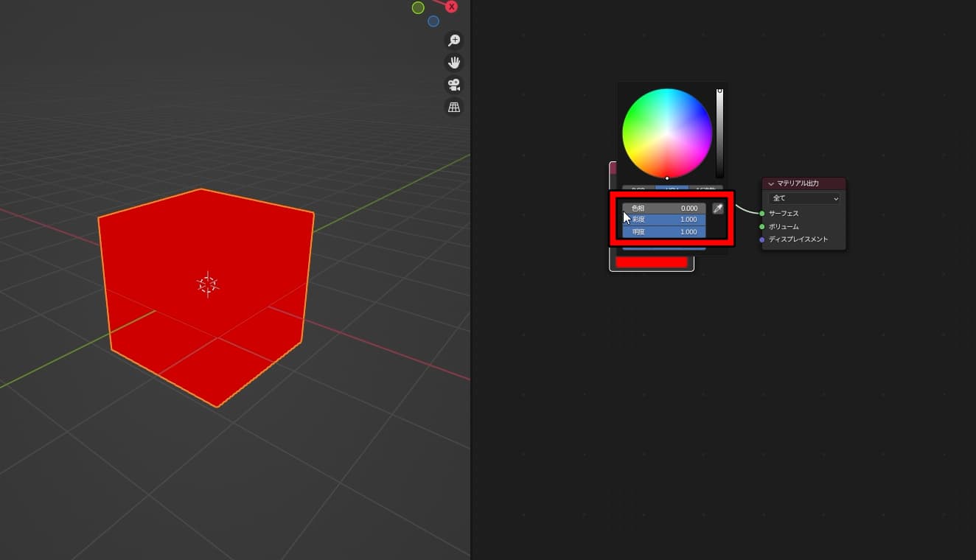Switch perspective/orthographic with the grid icon
Viewport: 976px width, 560px height.
454,108
